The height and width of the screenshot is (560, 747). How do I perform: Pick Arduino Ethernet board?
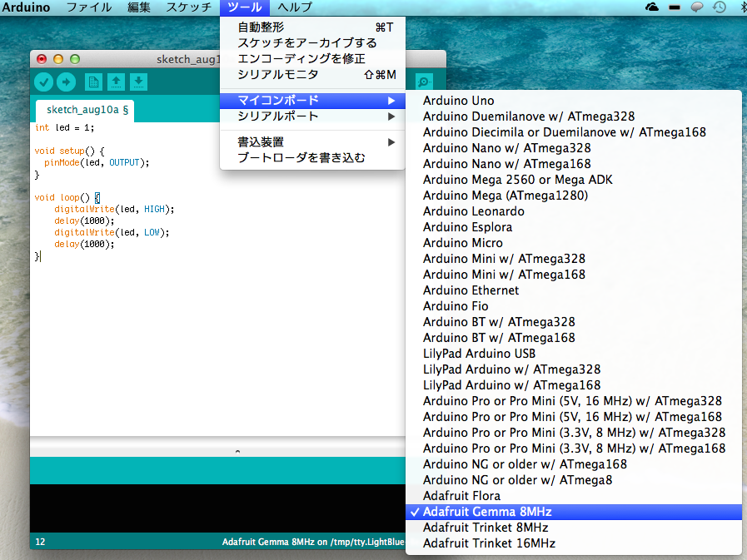(574, 290)
